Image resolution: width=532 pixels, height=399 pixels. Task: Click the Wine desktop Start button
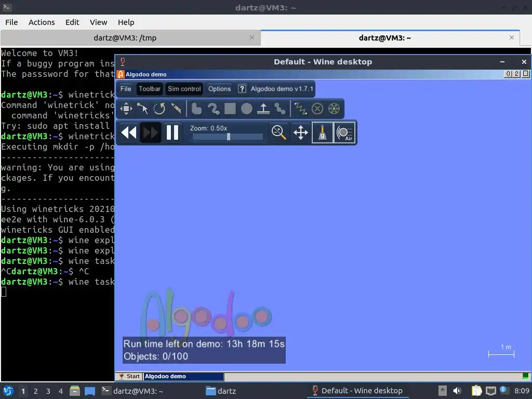pyautogui.click(x=129, y=376)
